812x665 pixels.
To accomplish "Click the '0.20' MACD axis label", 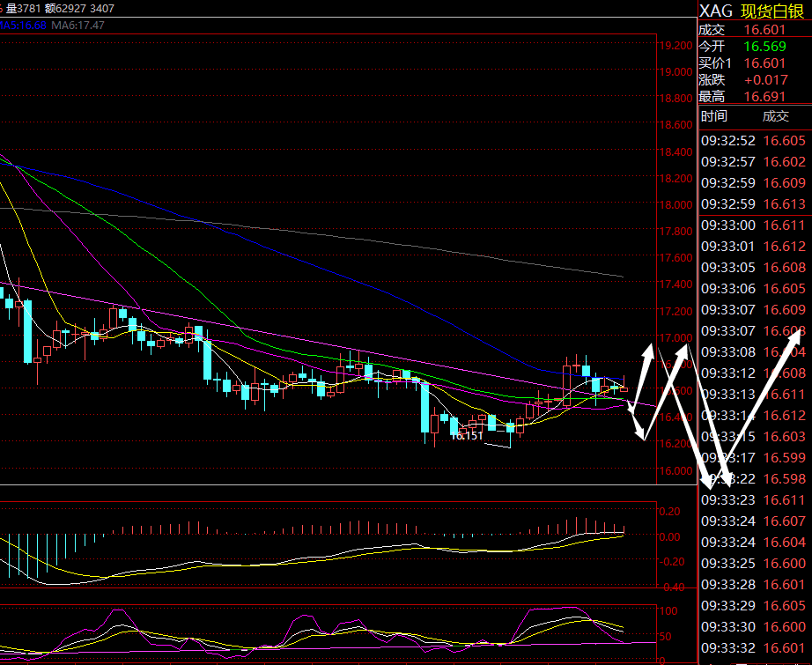I will pos(669,511).
